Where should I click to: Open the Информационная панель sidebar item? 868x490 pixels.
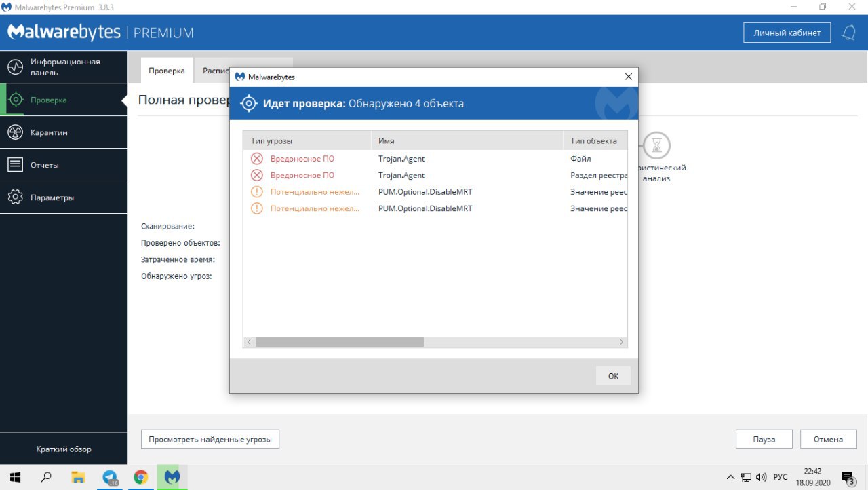[x=64, y=67]
